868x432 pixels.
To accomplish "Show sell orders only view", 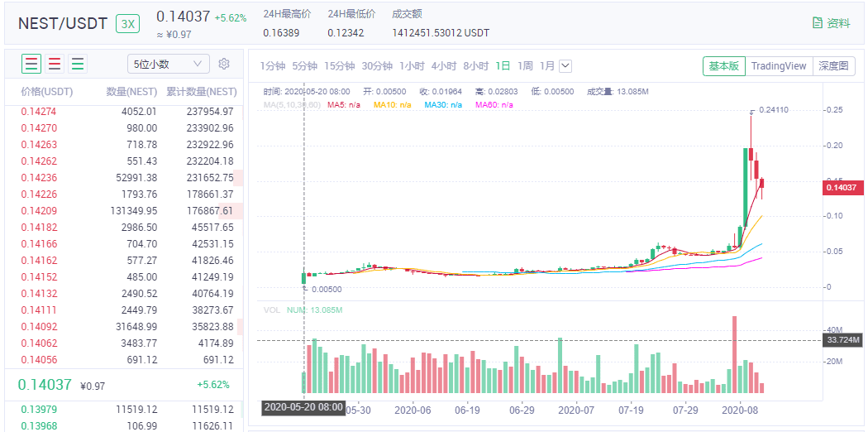I will tap(55, 64).
